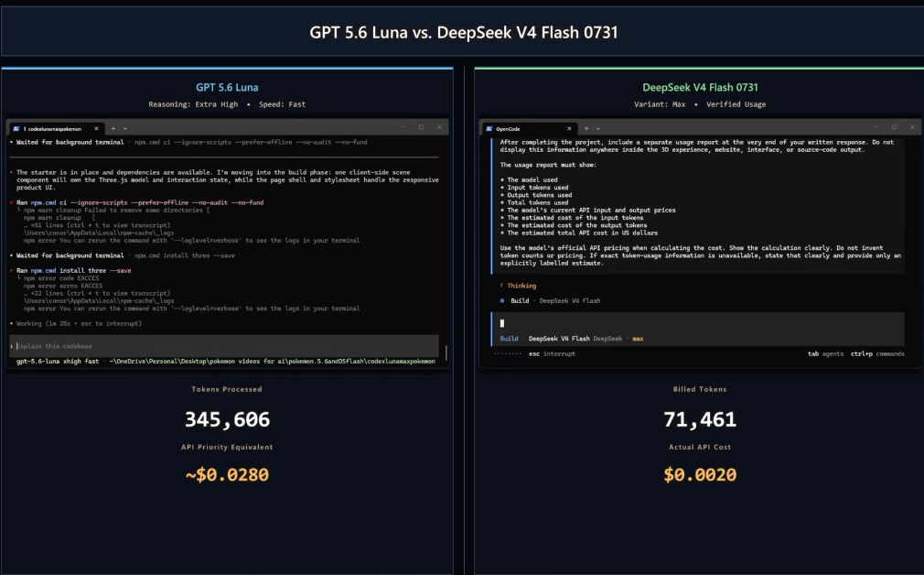Click the 'API Priority Equivalent' label
Image resolution: width=924 pixels, height=575 pixels.
point(227,447)
